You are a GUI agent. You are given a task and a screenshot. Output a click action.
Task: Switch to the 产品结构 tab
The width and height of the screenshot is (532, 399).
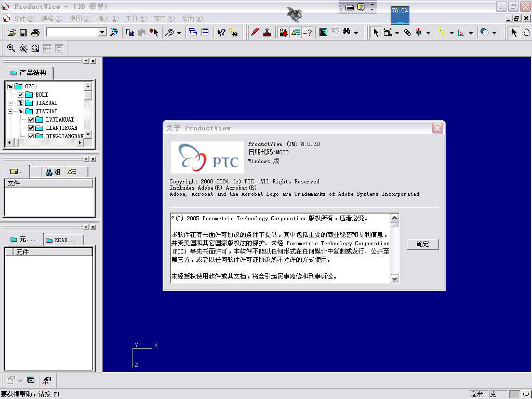click(29, 73)
